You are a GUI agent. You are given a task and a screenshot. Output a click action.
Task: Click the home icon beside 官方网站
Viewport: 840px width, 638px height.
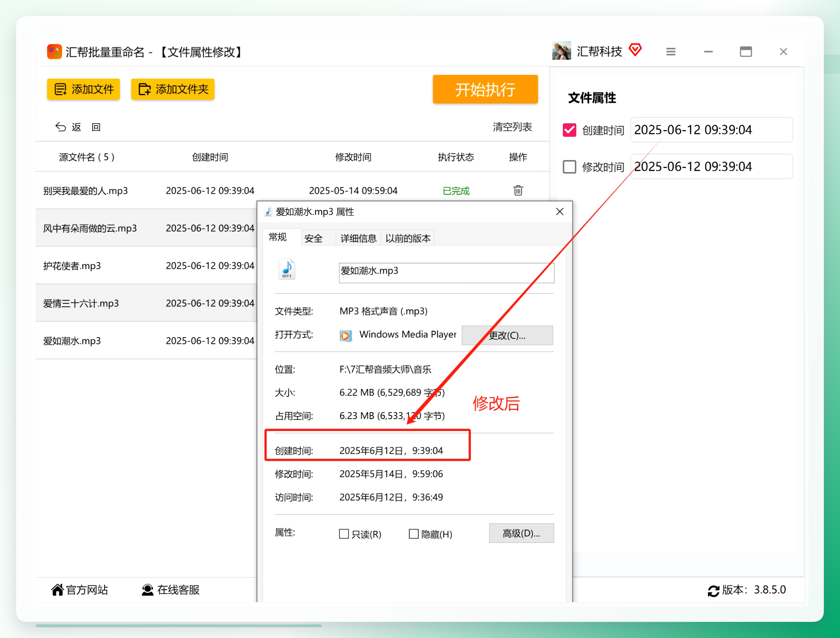coord(57,589)
